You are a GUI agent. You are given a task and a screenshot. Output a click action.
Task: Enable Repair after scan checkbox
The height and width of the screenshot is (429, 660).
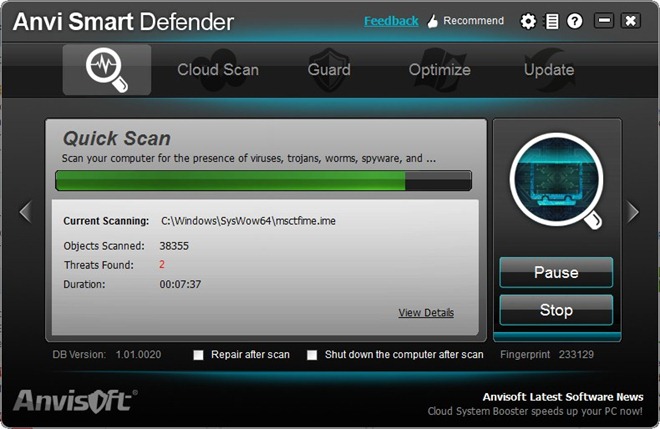[198, 355]
